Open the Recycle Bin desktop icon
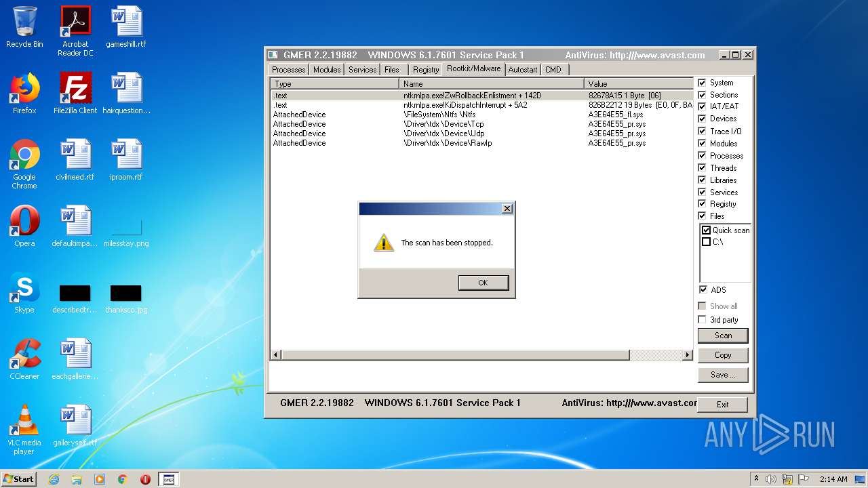Screen dimensions: 868x488 pyautogui.click(x=24, y=27)
